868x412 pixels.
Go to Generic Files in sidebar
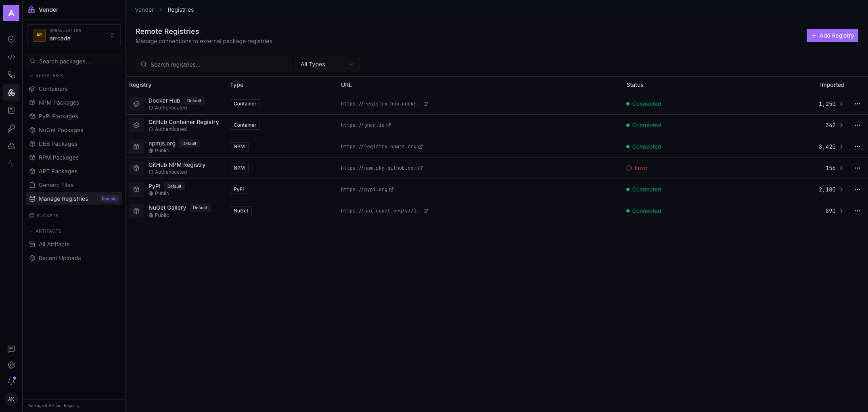[x=74, y=185]
